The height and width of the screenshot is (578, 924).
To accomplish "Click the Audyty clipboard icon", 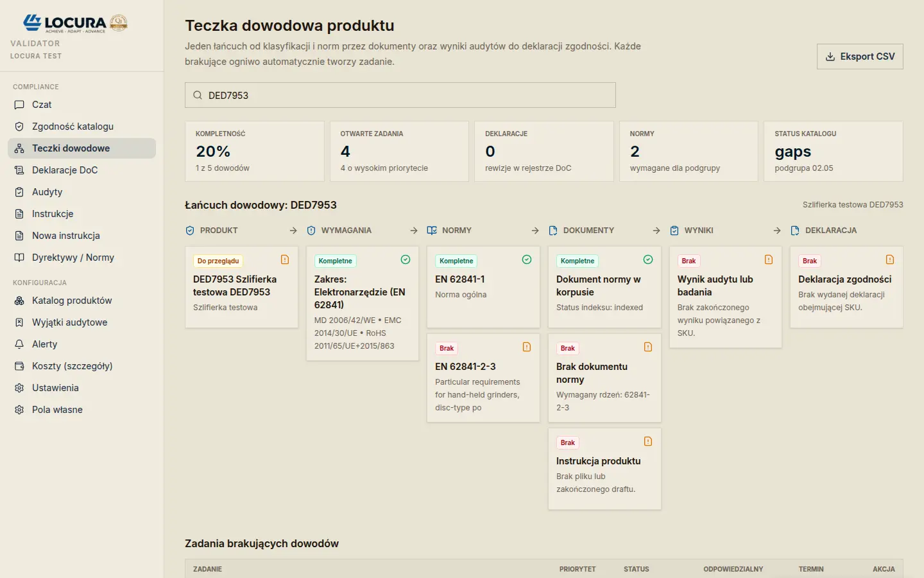I will click(x=19, y=192).
